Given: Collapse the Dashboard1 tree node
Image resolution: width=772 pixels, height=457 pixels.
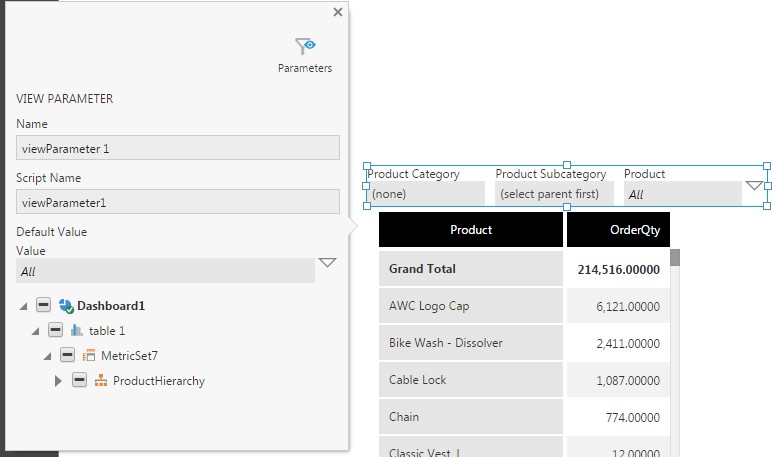Looking at the screenshot, I should pos(23,306).
